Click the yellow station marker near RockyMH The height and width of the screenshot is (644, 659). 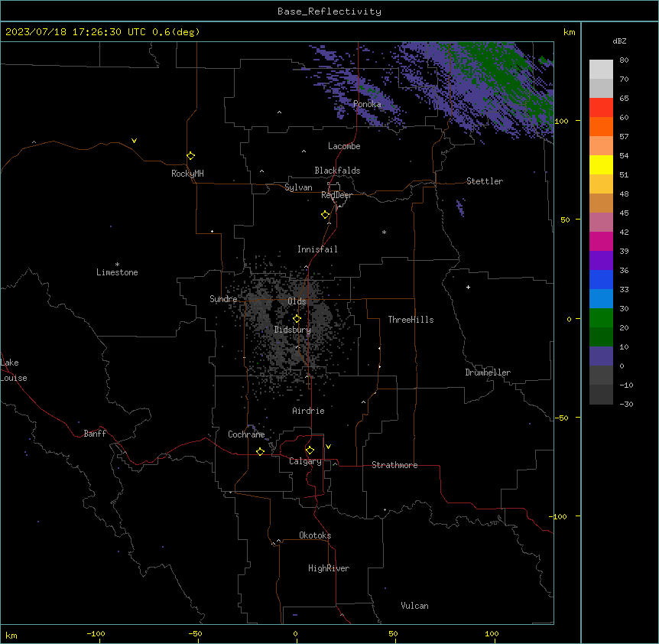pyautogui.click(x=190, y=156)
